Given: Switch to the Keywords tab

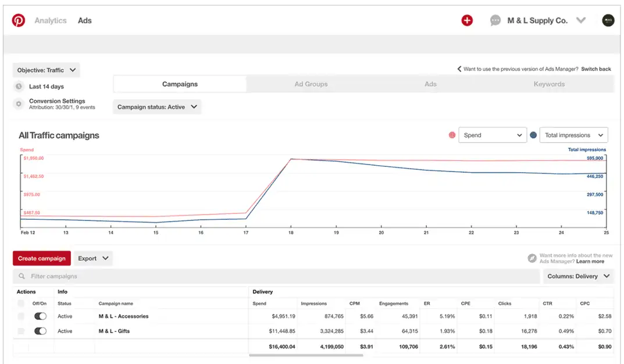Looking at the screenshot, I should tap(549, 84).
